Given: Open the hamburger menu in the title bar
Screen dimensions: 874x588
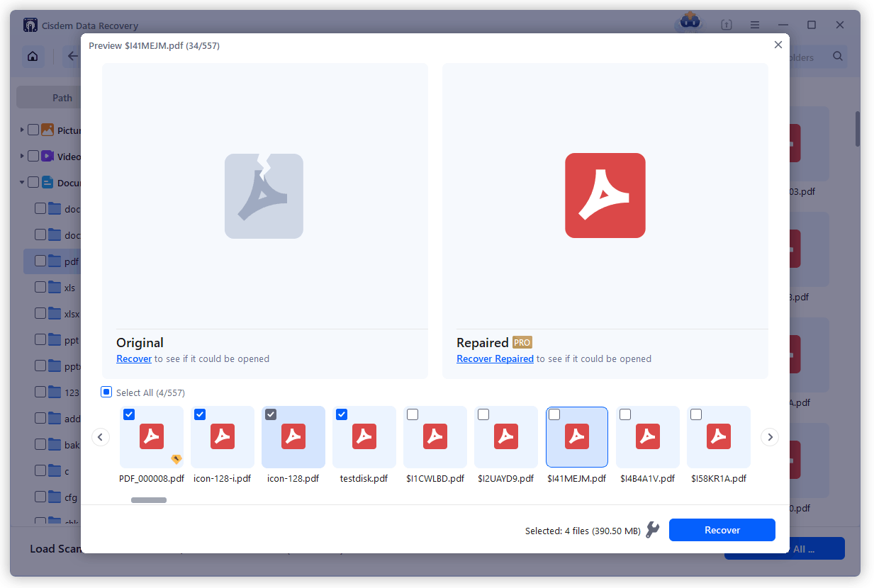Looking at the screenshot, I should (x=754, y=24).
